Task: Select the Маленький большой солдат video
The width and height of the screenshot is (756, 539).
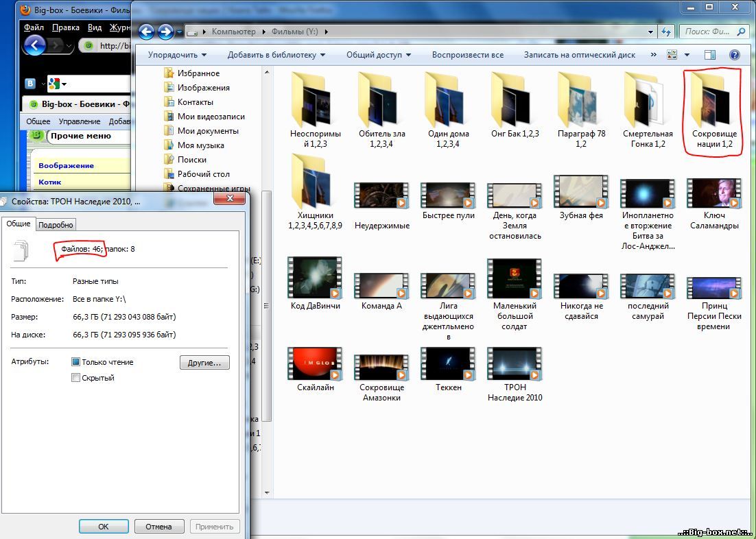Action: (513, 295)
